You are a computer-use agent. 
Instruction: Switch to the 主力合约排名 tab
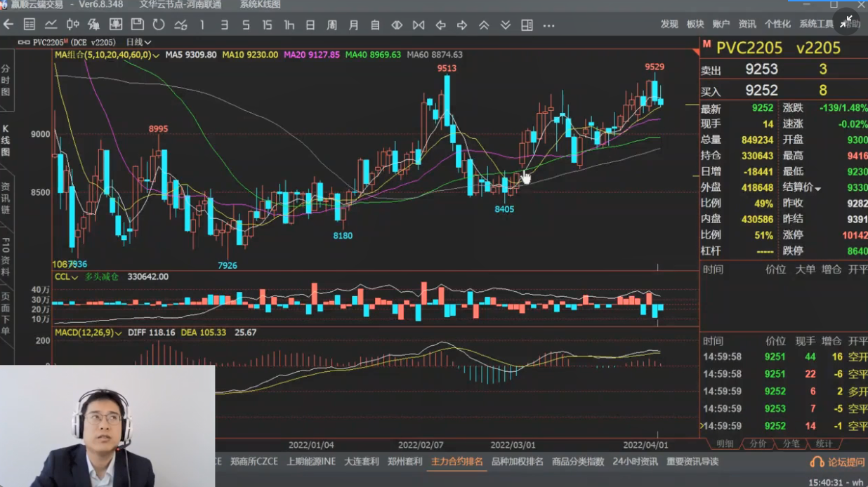456,462
